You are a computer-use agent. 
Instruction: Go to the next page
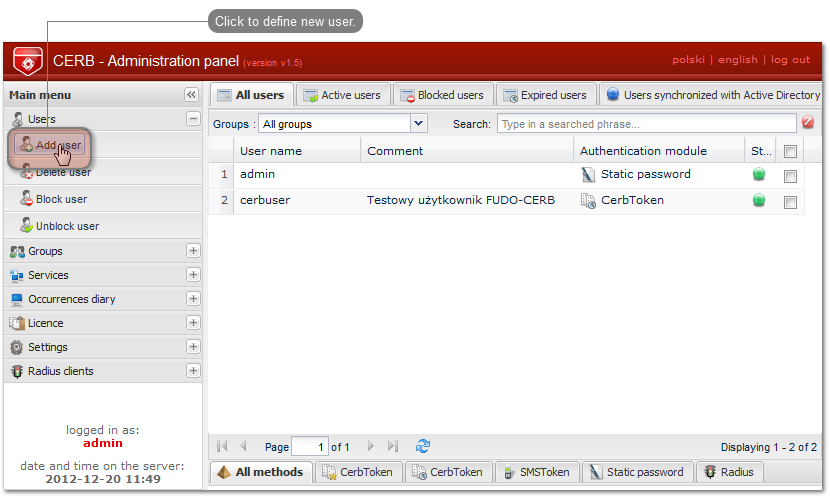[371, 447]
